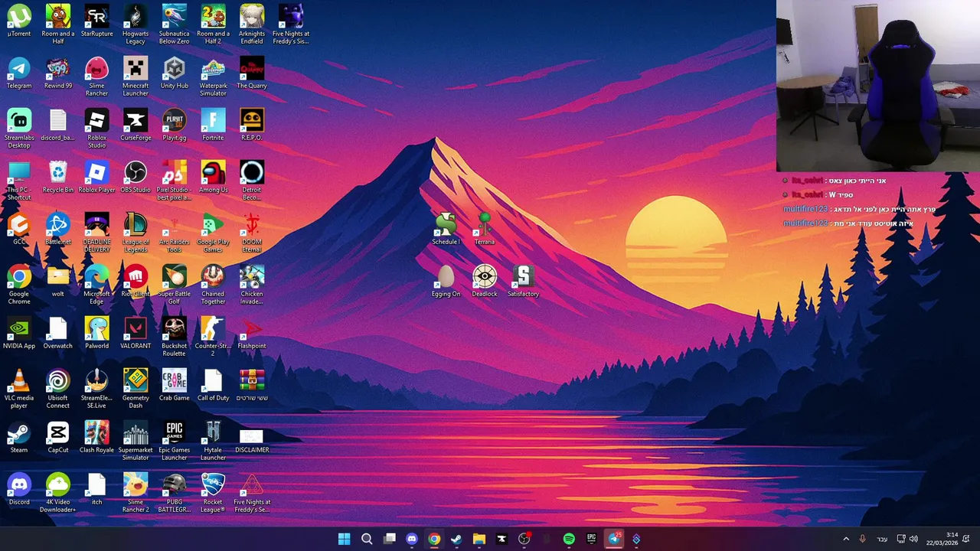Open the Terraria shortcut
Screen dimensions: 980x551
485,230
